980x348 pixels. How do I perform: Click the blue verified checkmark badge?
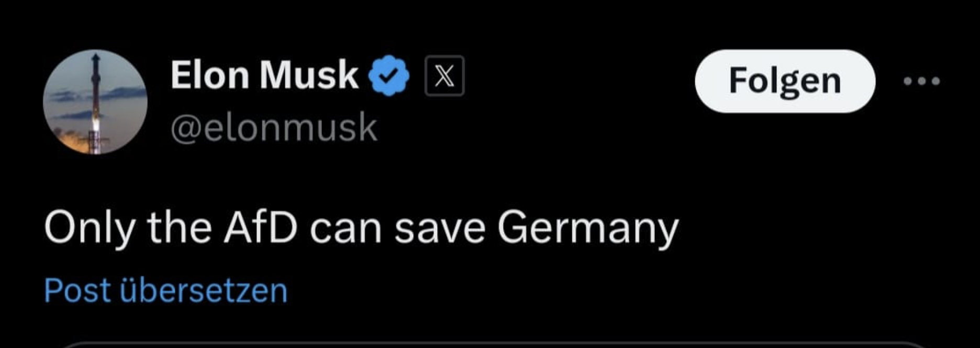389,77
